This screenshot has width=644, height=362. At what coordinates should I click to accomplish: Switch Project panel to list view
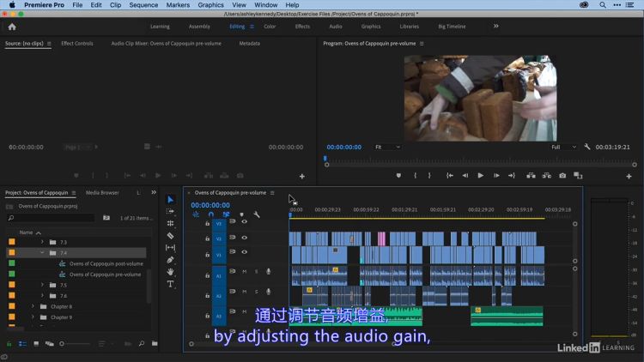22,343
